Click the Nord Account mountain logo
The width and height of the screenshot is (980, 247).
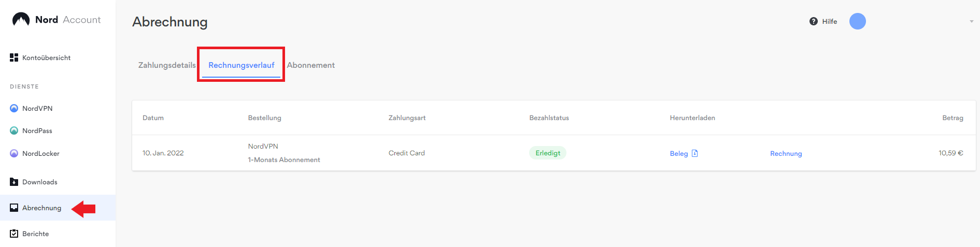[21, 20]
